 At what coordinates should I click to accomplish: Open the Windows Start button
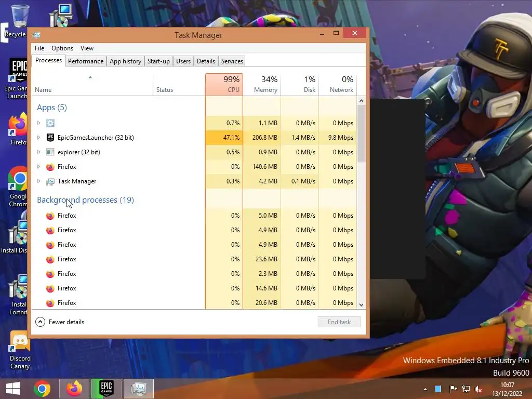[x=13, y=389]
